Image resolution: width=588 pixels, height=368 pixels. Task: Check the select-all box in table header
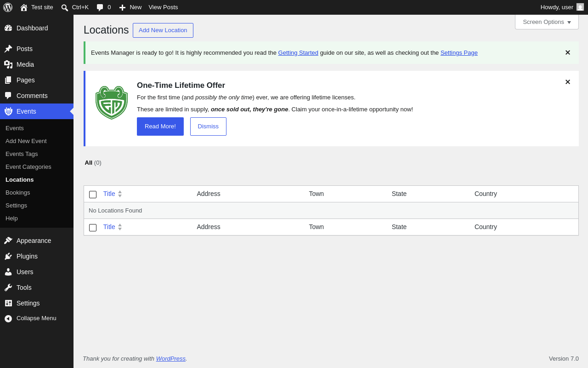[93, 195]
